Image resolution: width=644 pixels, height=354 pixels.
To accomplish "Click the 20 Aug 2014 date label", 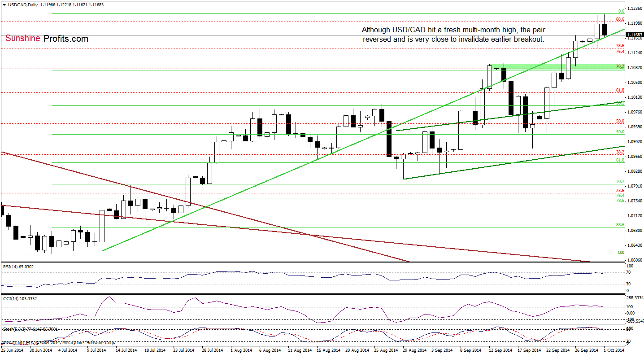I will (357, 350).
